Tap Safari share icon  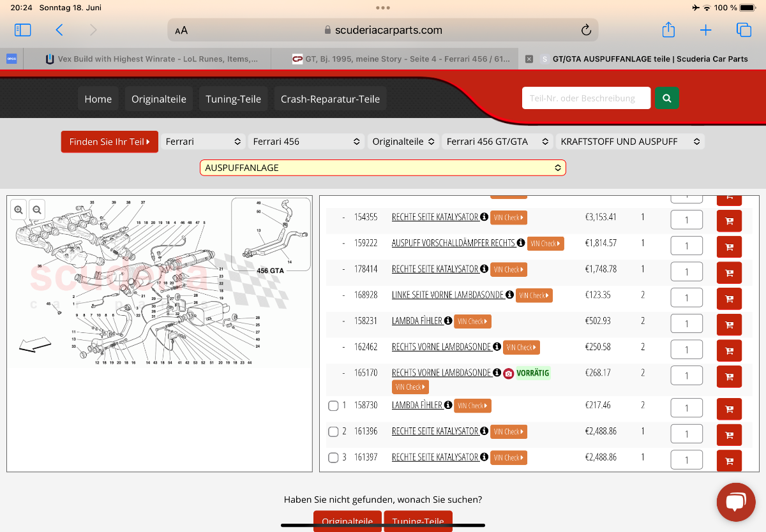click(668, 30)
